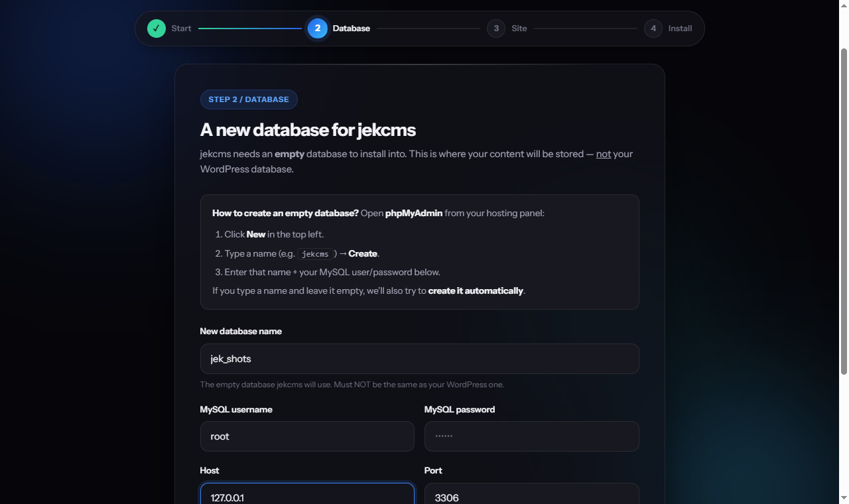This screenshot has width=849, height=504.
Task: Switch to the Site step label
Action: pos(519,29)
